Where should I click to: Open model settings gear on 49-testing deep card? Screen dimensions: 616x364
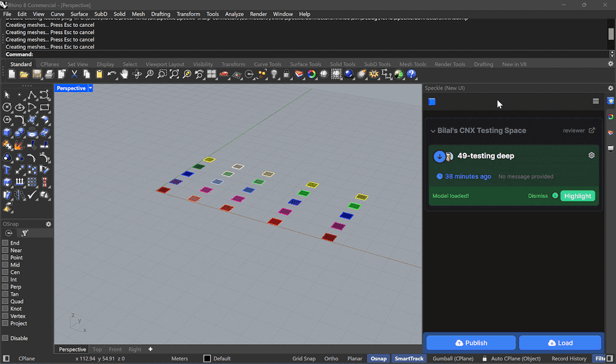[x=591, y=155]
